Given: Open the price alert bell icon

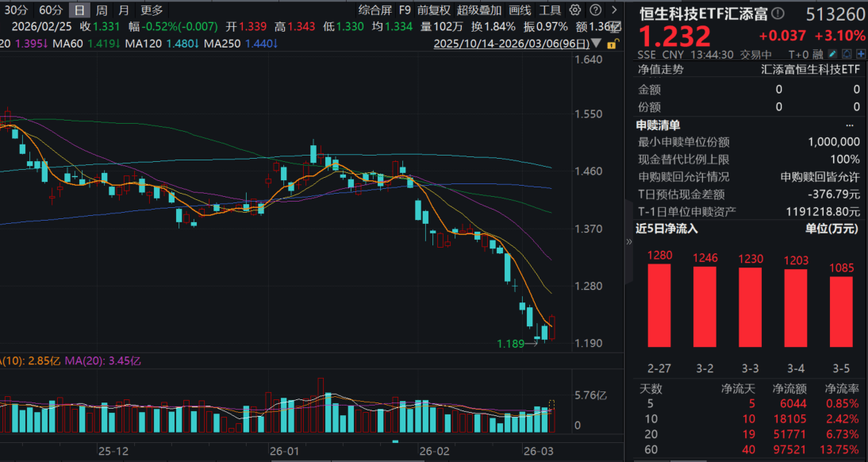Looking at the screenshot, I should 847,55.
